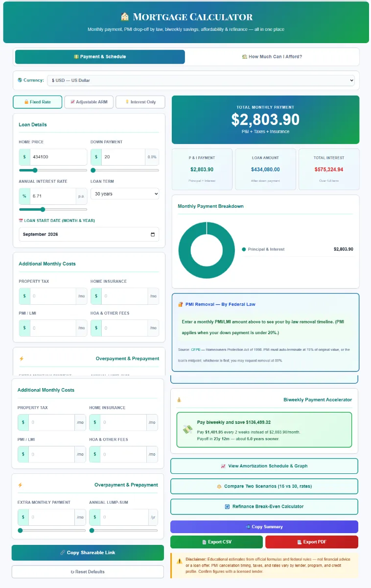Open the Loan Term 30 years dropdown
The image size is (371, 588).
pyautogui.click(x=125, y=194)
